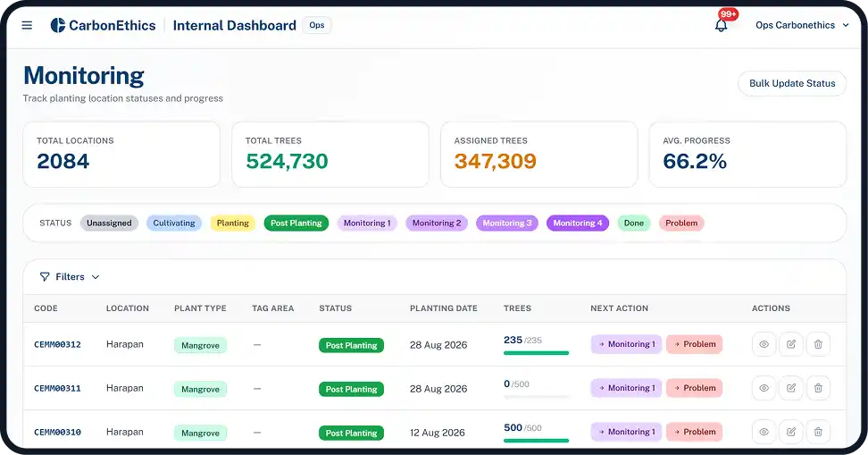Filter by Cultivating status chip
This screenshot has height=455, width=868.
[174, 223]
